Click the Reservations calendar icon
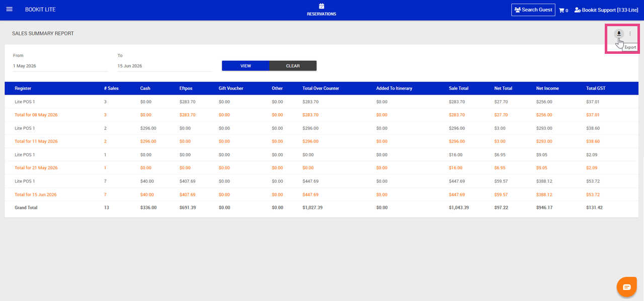The width and height of the screenshot is (644, 301). [x=321, y=6]
